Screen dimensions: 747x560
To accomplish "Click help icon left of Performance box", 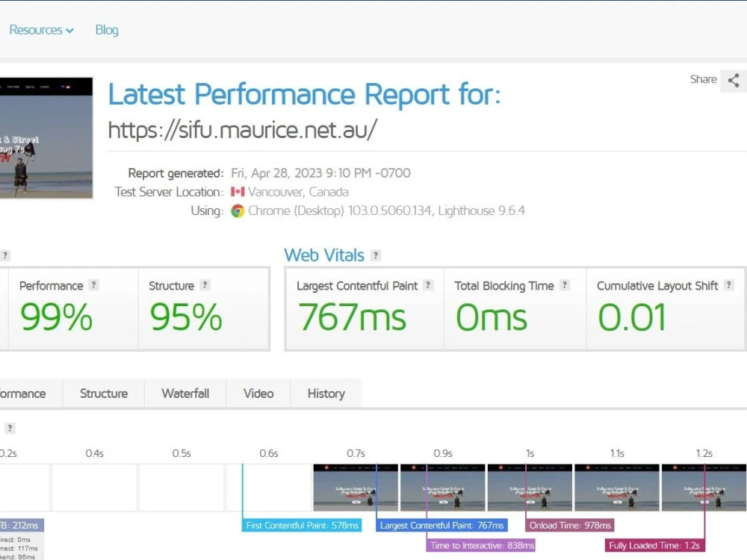I will pyautogui.click(x=5, y=255).
